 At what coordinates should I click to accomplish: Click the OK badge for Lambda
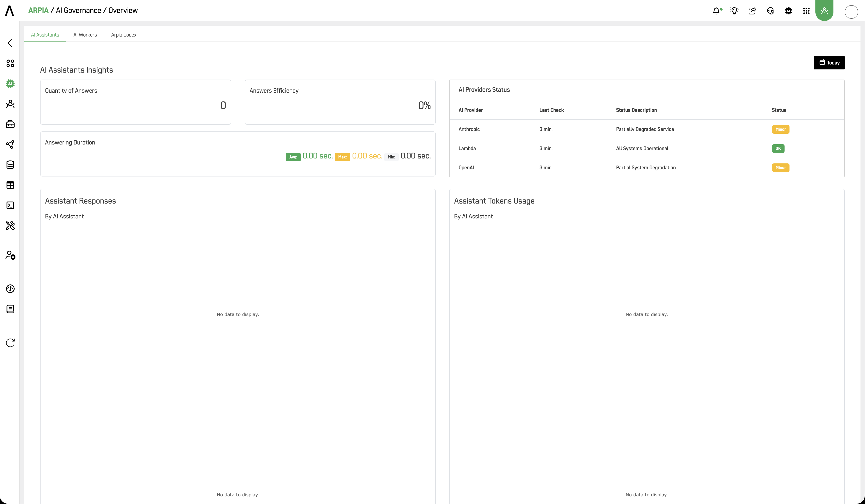tap(778, 148)
